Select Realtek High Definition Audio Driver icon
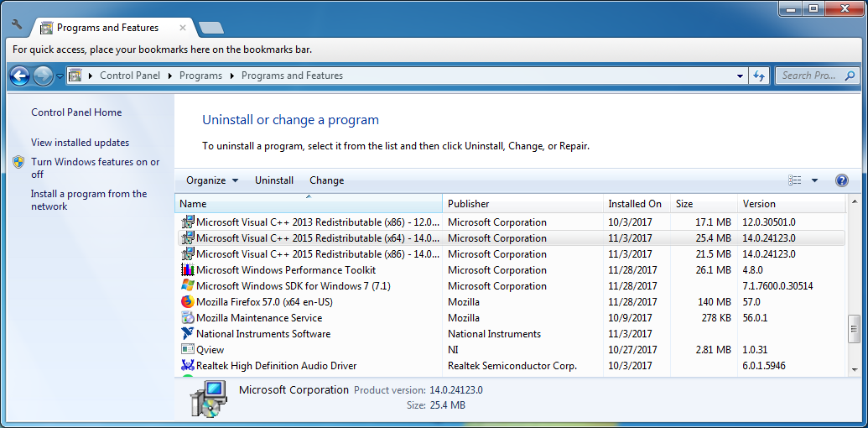The image size is (868, 428). [x=188, y=365]
